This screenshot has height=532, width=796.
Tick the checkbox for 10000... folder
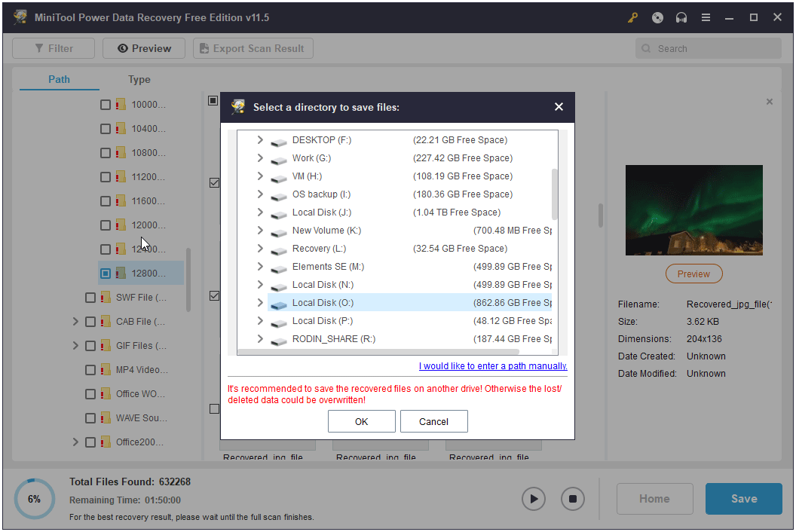tap(105, 105)
